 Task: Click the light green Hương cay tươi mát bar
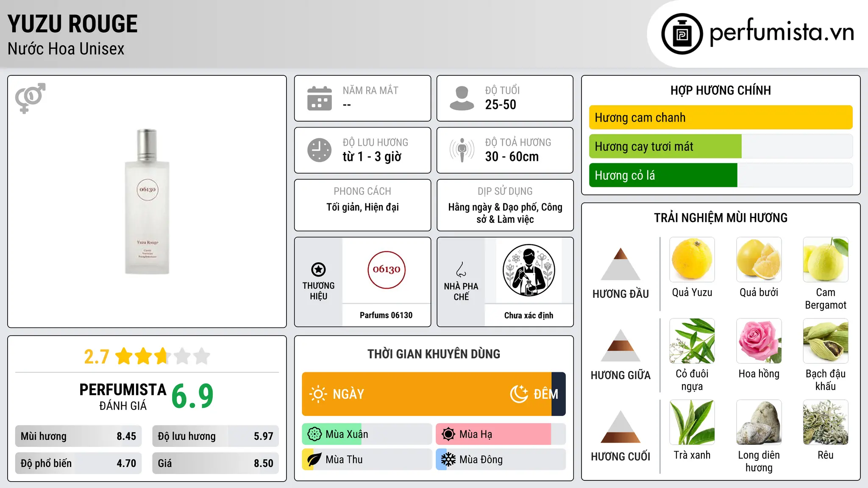point(665,147)
